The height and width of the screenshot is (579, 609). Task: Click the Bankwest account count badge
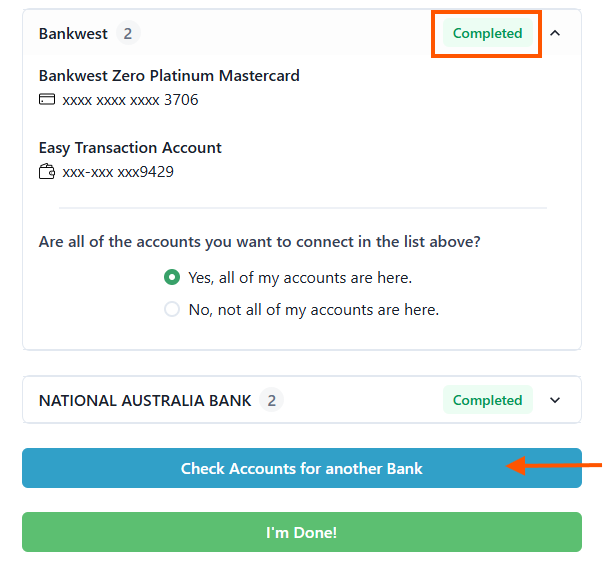click(x=127, y=34)
